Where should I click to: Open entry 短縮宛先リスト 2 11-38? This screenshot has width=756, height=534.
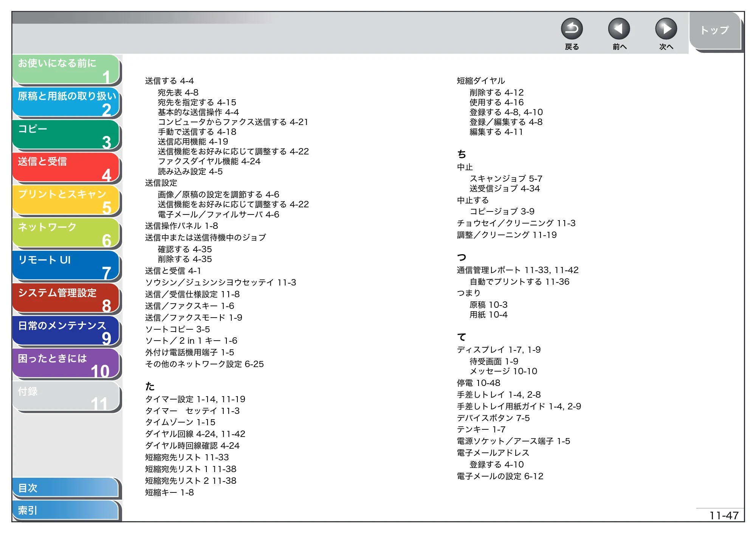[x=191, y=481]
